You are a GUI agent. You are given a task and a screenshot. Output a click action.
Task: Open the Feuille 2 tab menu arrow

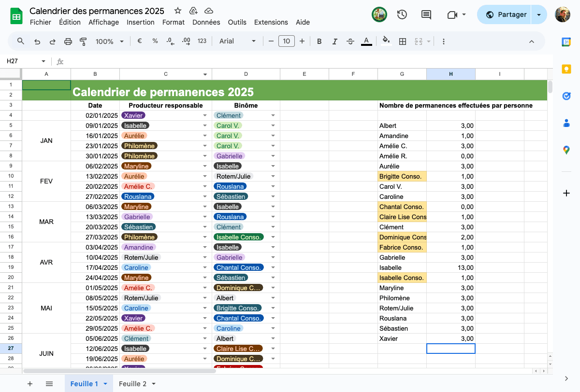coord(154,384)
